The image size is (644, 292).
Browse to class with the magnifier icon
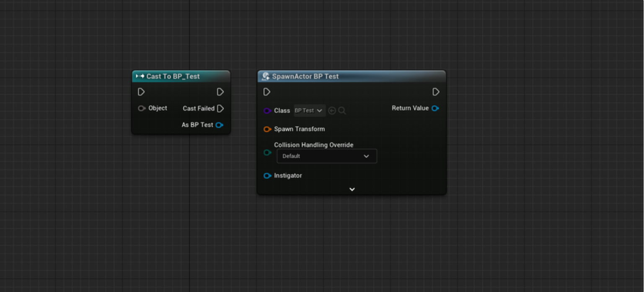pyautogui.click(x=342, y=111)
